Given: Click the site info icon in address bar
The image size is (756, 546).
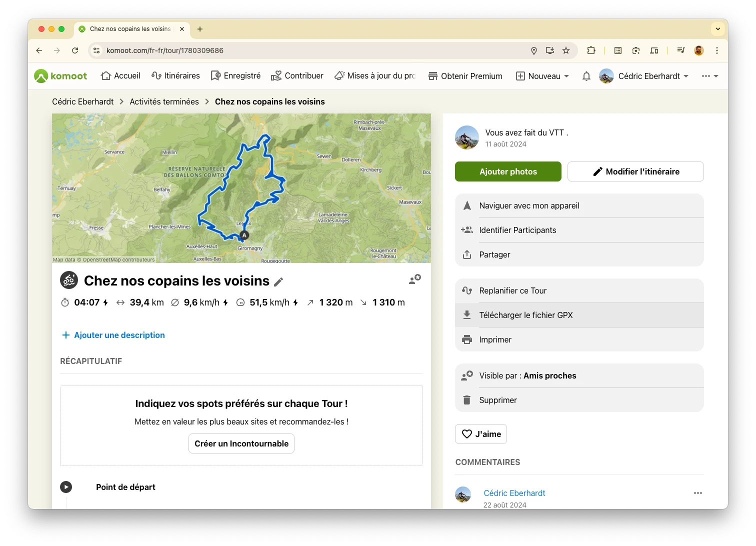Looking at the screenshot, I should pos(97,50).
